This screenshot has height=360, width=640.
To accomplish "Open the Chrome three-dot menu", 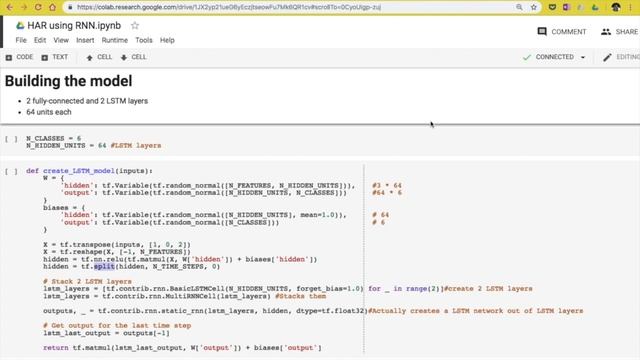I will (631, 7).
